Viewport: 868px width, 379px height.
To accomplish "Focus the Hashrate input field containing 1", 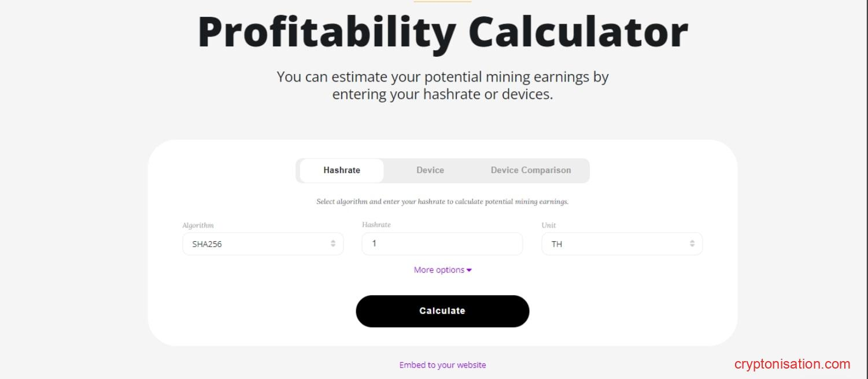I will pos(442,244).
